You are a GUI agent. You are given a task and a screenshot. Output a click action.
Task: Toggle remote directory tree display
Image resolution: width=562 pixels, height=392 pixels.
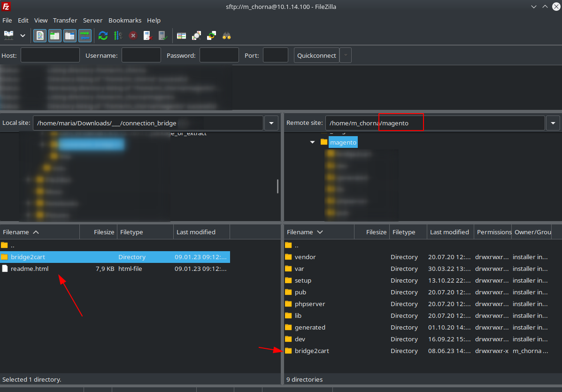[x=70, y=36]
